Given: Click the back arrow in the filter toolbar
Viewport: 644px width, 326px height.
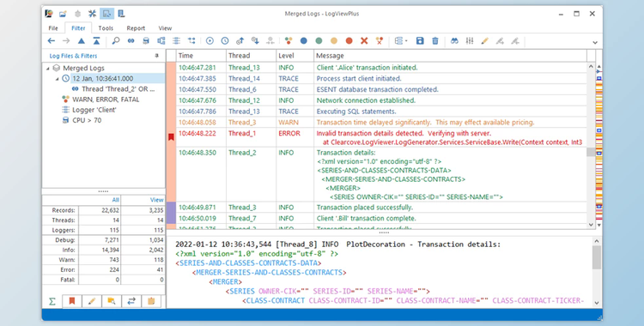Looking at the screenshot, I should click(x=52, y=40).
